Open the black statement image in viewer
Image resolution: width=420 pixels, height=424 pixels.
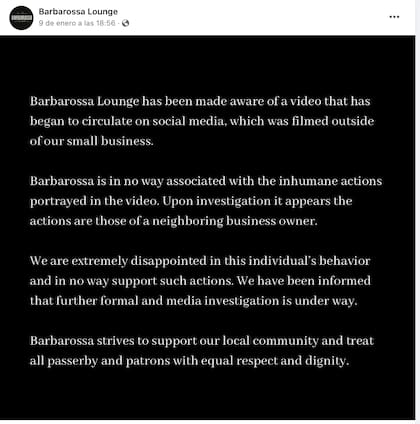click(207, 228)
